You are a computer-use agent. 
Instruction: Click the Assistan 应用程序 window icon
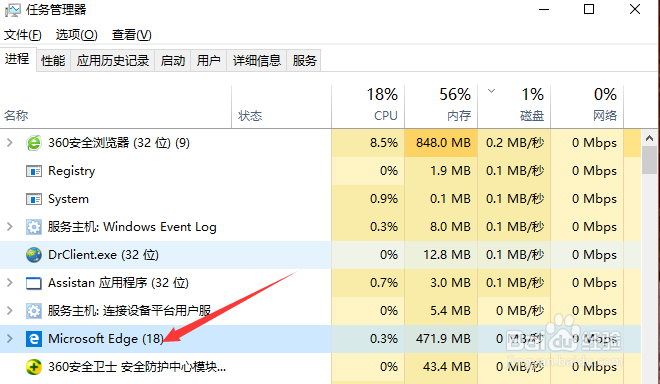point(34,283)
